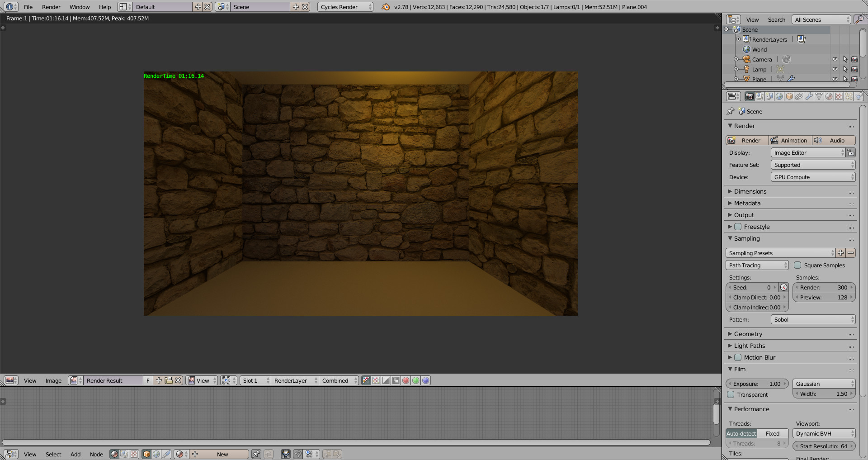Image resolution: width=868 pixels, height=460 pixels.
Task: Click the outliner filter magnifier icon
Action: [859, 19]
